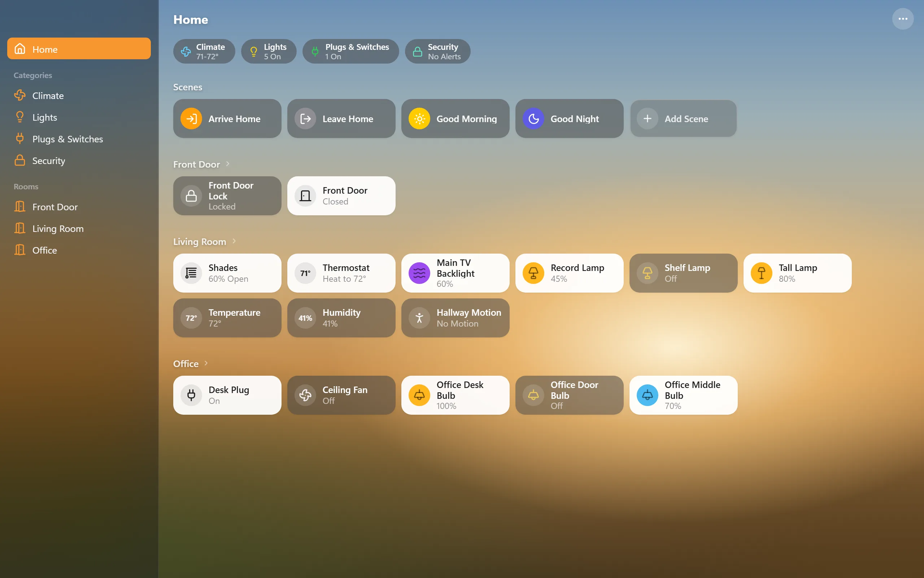Toggle the Tall Lamp tile
The height and width of the screenshot is (578, 924).
pos(797,273)
